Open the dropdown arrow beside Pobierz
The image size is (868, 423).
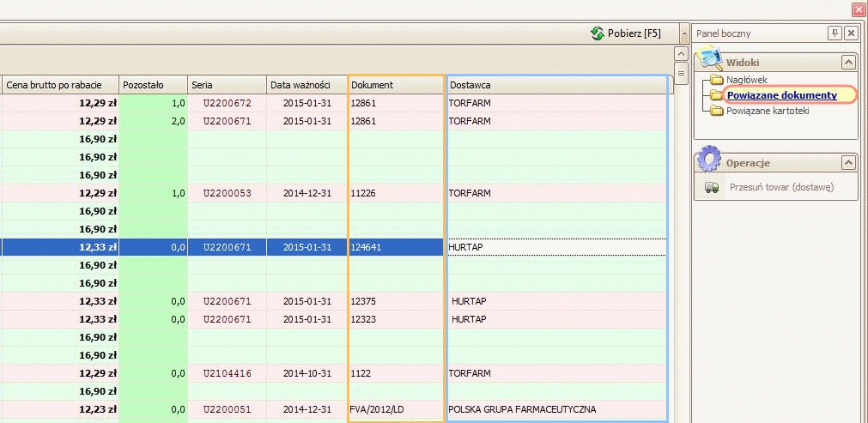(684, 33)
